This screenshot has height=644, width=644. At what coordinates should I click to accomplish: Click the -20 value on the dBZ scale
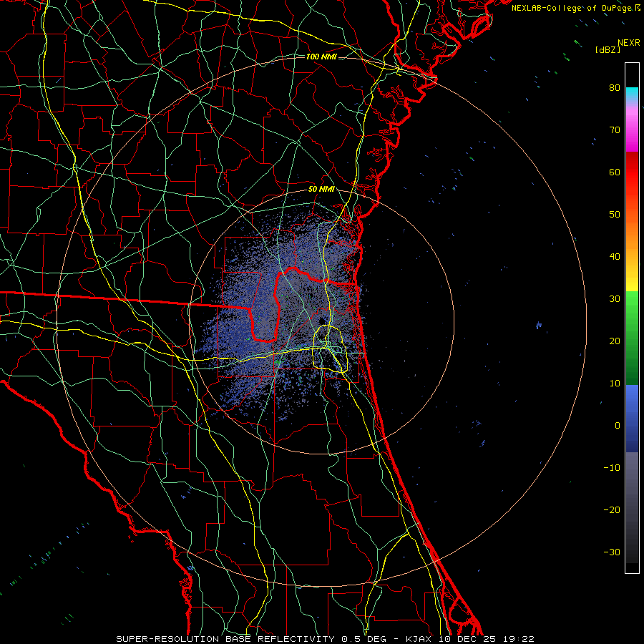[612, 509]
